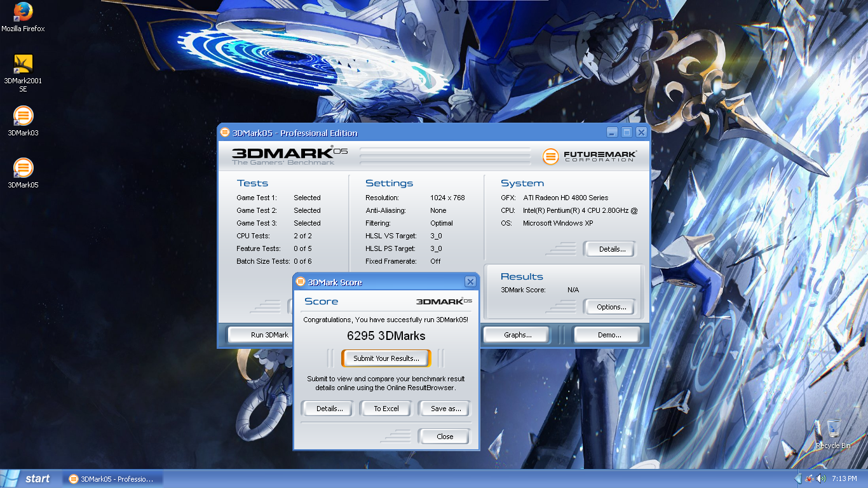The height and width of the screenshot is (488, 868).
Task: Click the 3DMark Score dialog title icon
Action: pos(301,281)
